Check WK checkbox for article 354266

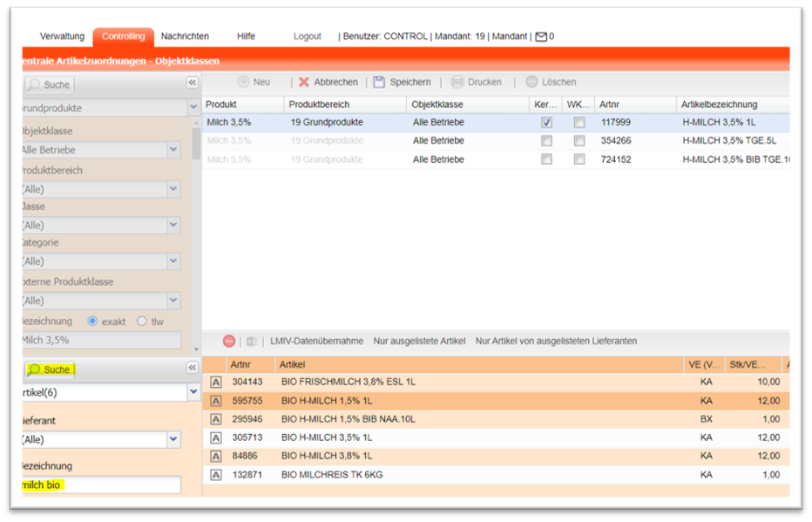pyautogui.click(x=579, y=141)
